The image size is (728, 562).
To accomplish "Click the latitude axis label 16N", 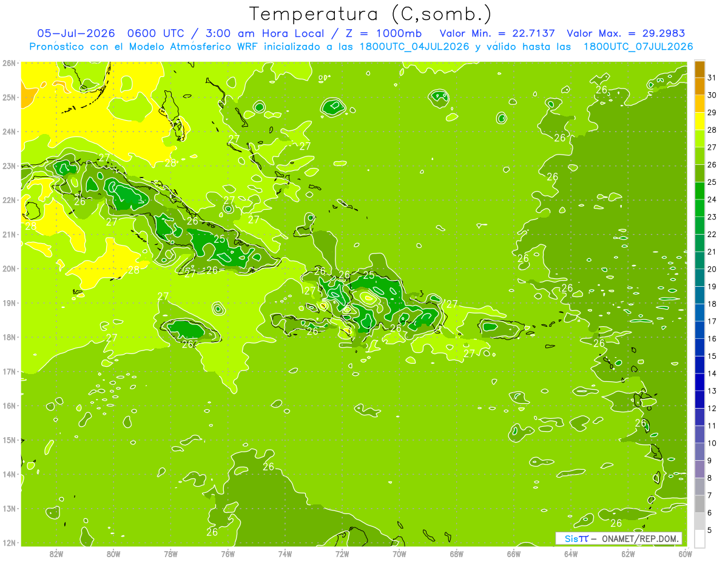I will click(x=9, y=406).
